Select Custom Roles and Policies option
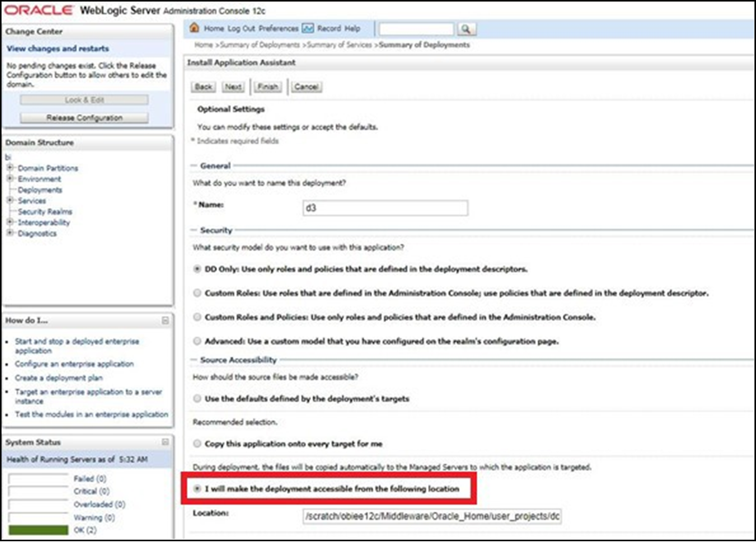 197,317
